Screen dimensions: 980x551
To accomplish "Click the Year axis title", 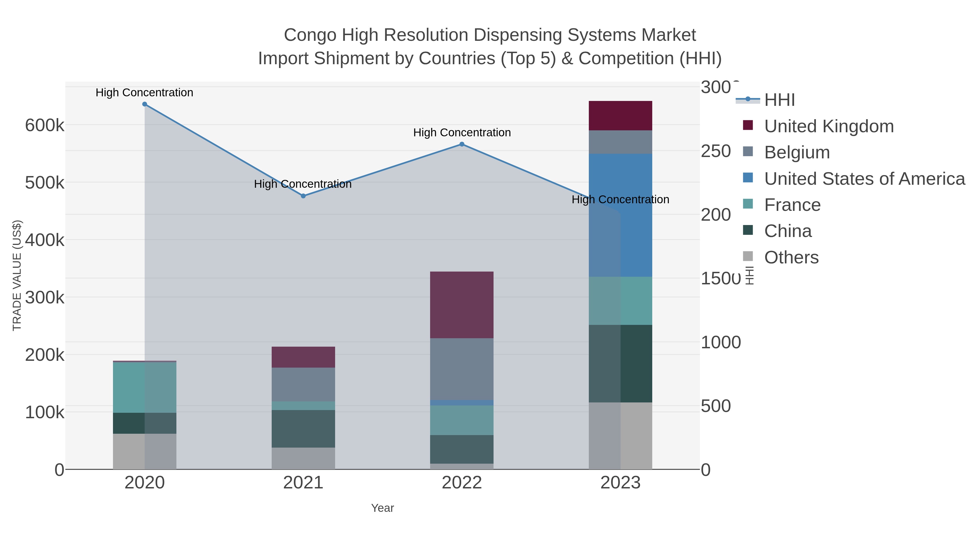I will click(x=382, y=508).
